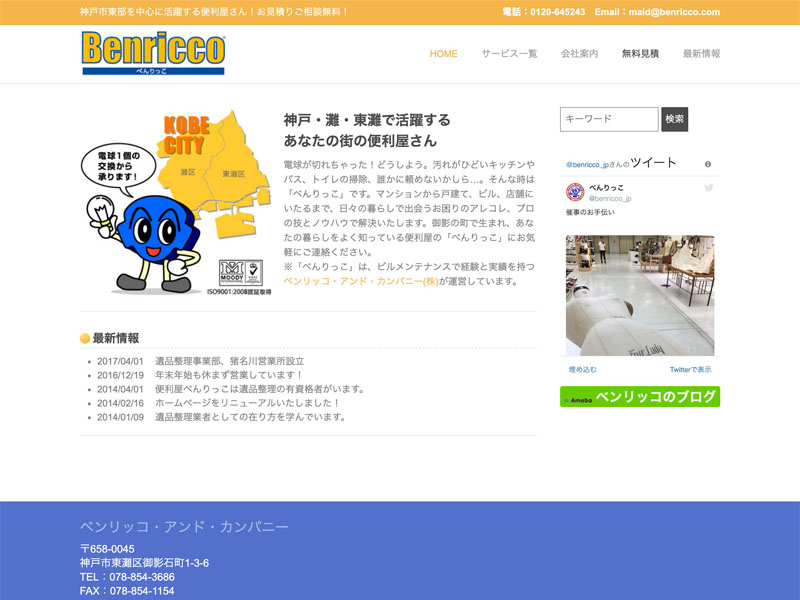This screenshot has width=800, height=600.
Task: Click the footer TEL：078-854-3686 line
Action: click(127, 577)
